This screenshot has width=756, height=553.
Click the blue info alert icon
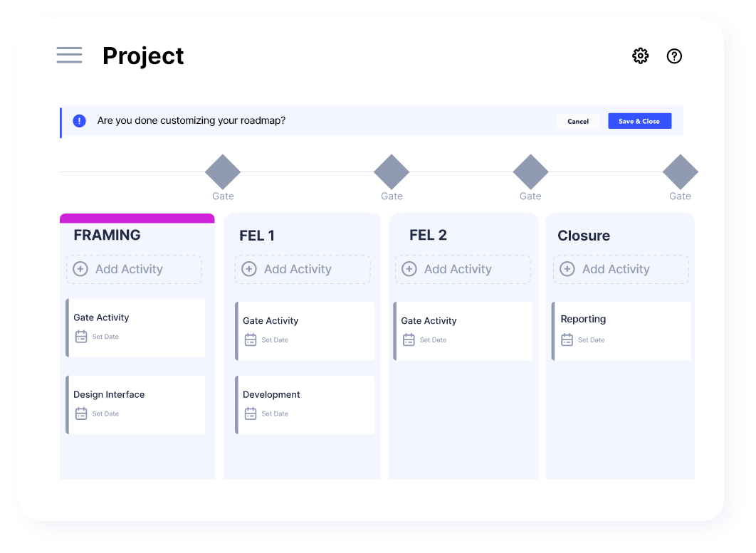point(80,121)
